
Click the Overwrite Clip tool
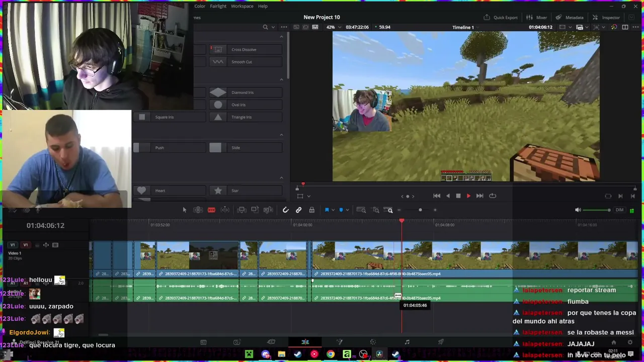tap(255, 210)
